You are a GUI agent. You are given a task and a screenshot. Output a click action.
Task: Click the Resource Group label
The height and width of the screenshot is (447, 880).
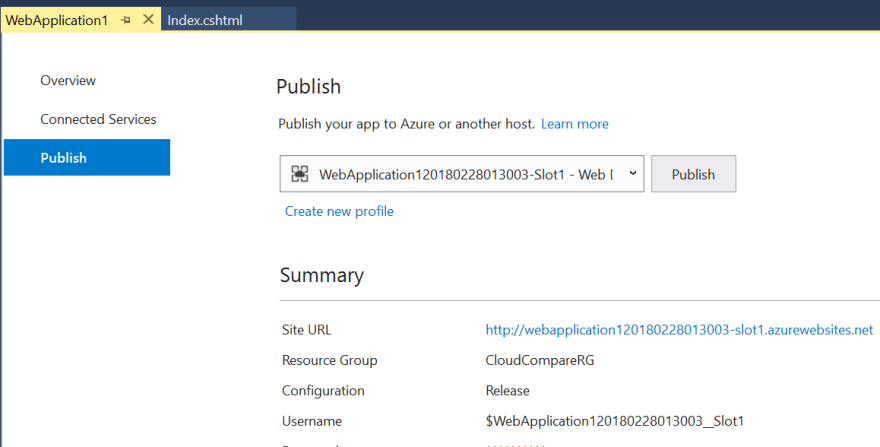click(329, 360)
